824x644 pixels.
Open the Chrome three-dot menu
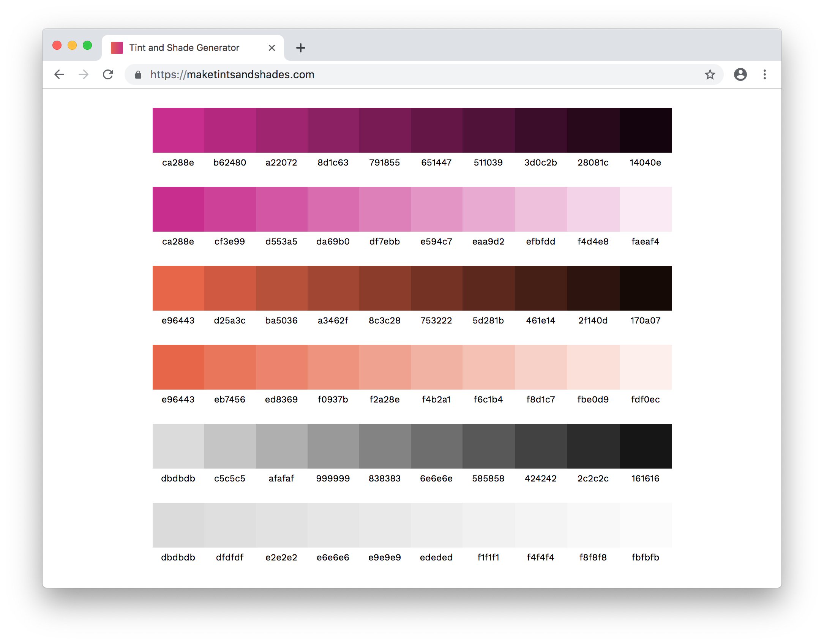click(765, 74)
